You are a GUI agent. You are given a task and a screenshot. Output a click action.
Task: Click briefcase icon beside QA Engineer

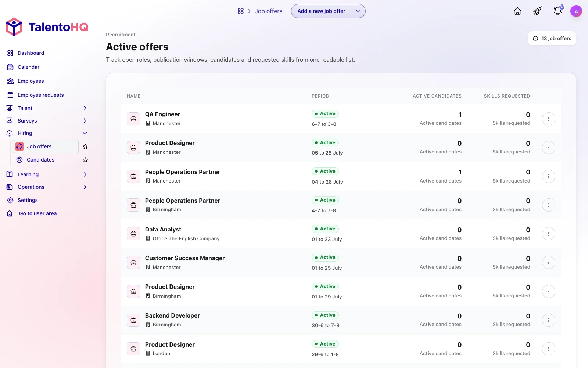pos(133,119)
